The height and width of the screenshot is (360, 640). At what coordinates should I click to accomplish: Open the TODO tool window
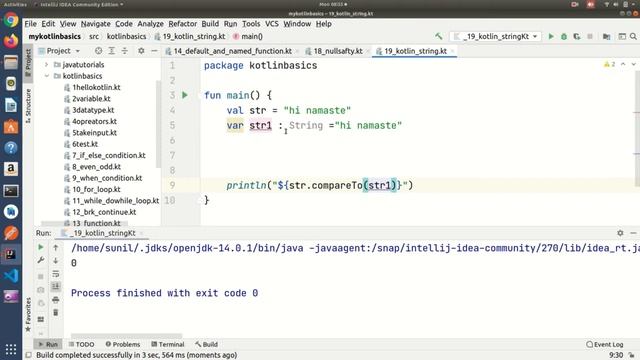click(x=81, y=344)
